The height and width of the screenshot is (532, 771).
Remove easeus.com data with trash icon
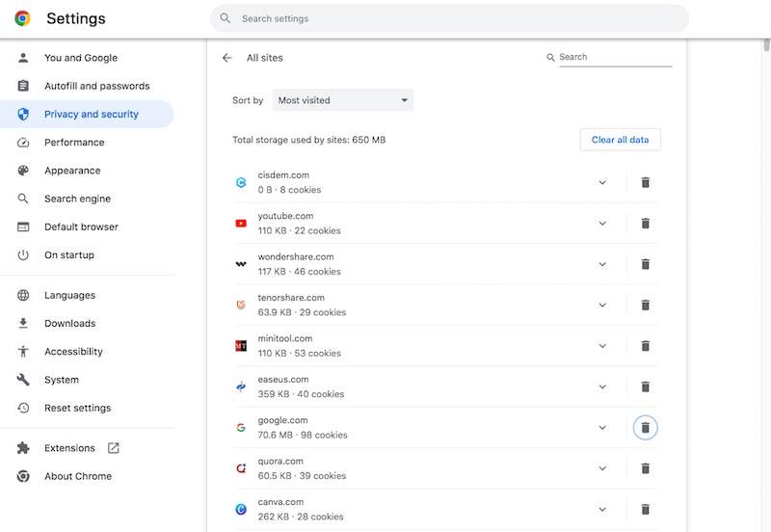tap(645, 386)
